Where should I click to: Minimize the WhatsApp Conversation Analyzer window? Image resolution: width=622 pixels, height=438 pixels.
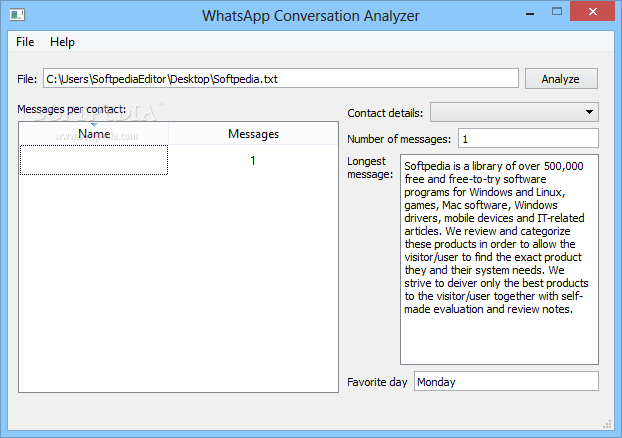530,12
